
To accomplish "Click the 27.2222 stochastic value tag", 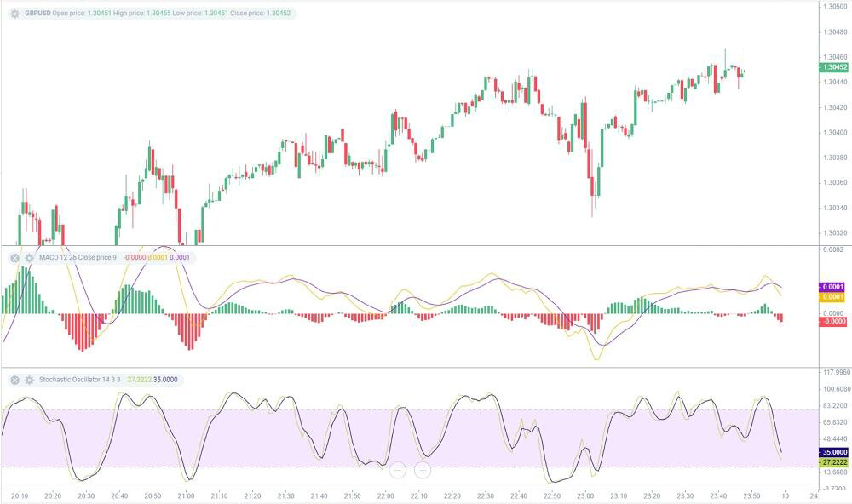I will (831, 462).
